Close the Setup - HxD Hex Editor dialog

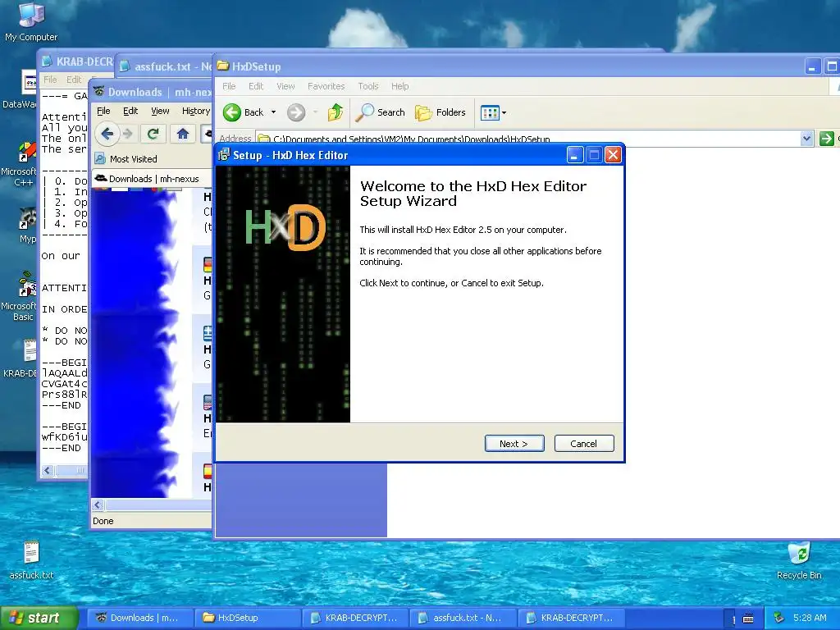(613, 155)
